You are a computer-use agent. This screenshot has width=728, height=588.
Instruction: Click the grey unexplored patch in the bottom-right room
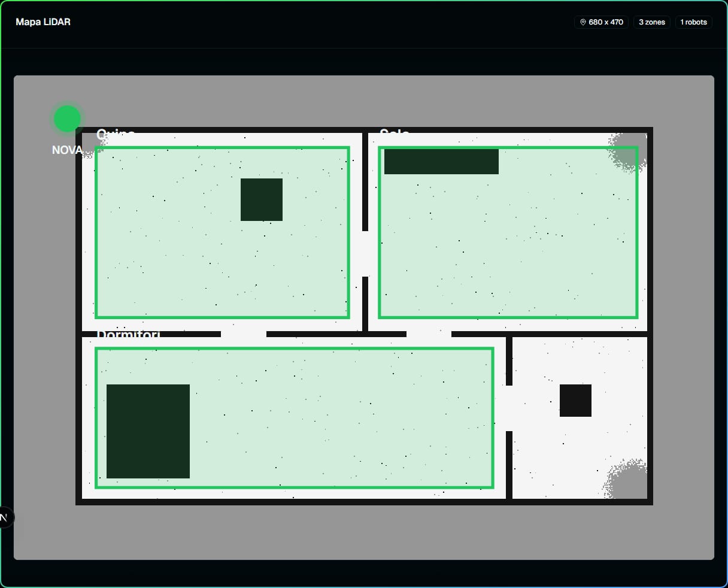(x=627, y=480)
